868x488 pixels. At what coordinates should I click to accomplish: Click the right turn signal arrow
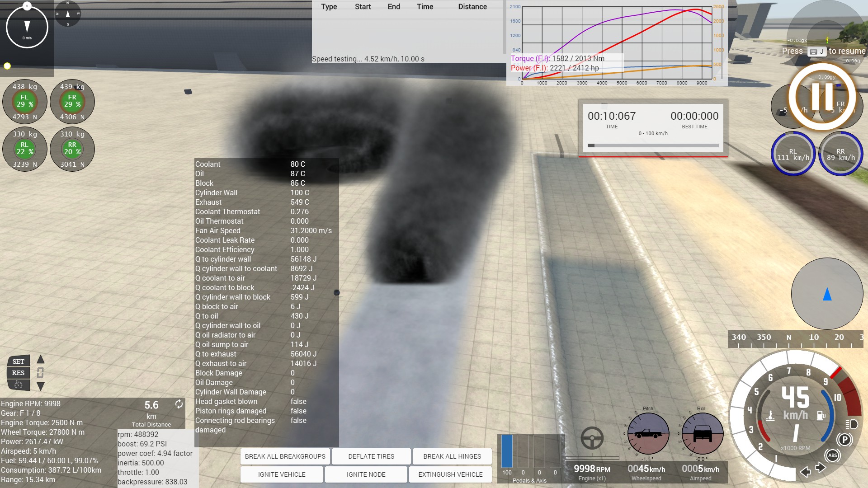821,468
